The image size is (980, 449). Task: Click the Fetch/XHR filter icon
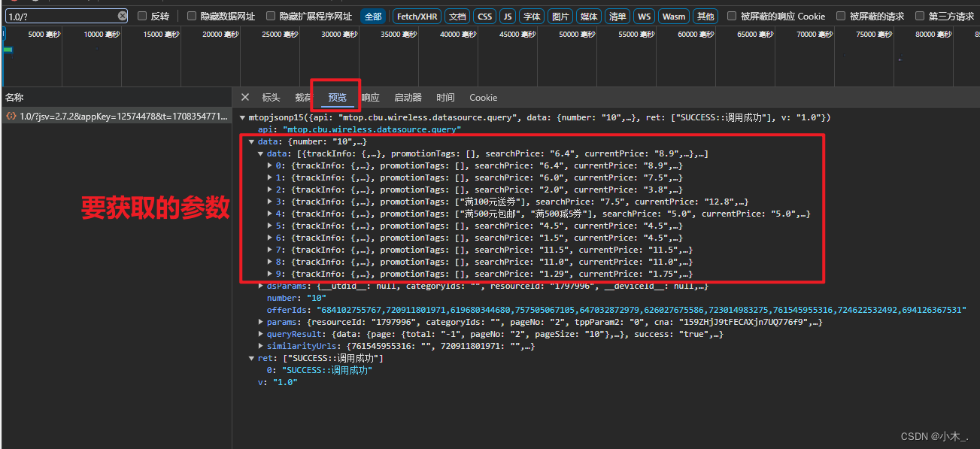417,15
